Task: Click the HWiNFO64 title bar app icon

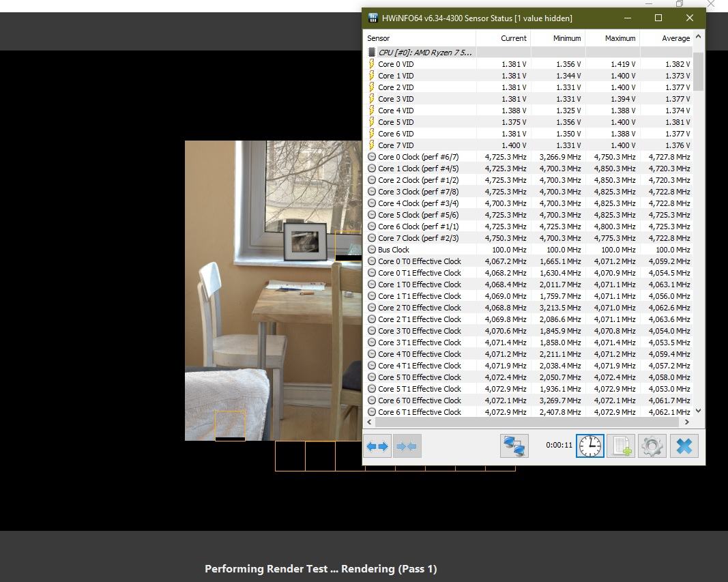Action: tap(373, 18)
